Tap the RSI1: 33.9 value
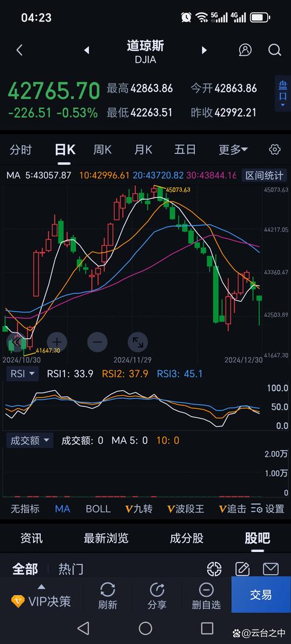 (70, 374)
